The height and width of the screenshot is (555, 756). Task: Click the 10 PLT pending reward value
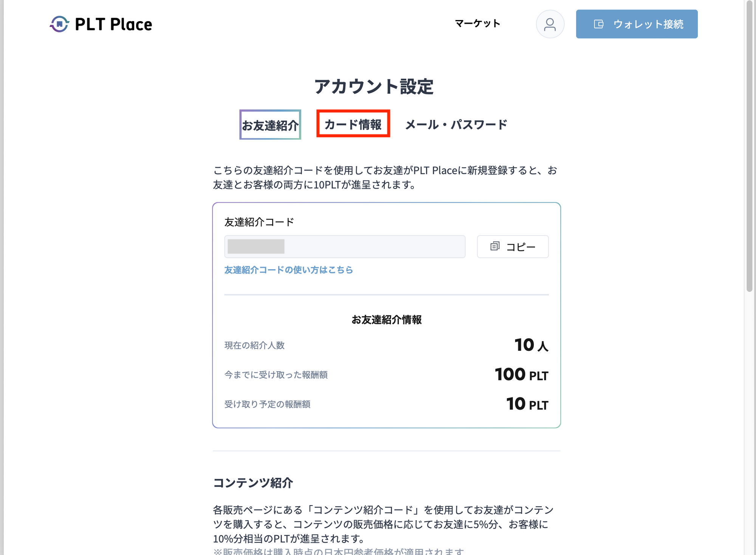tap(527, 404)
